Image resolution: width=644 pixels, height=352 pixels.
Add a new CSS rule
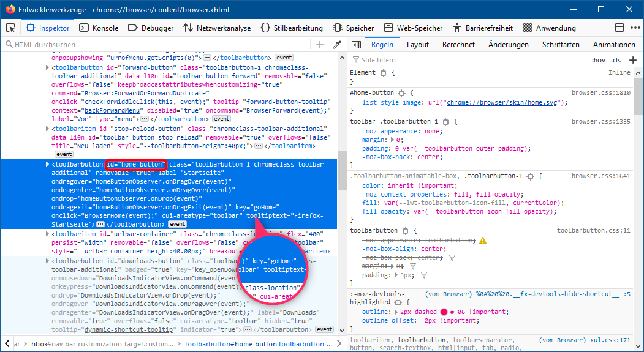tap(633, 60)
